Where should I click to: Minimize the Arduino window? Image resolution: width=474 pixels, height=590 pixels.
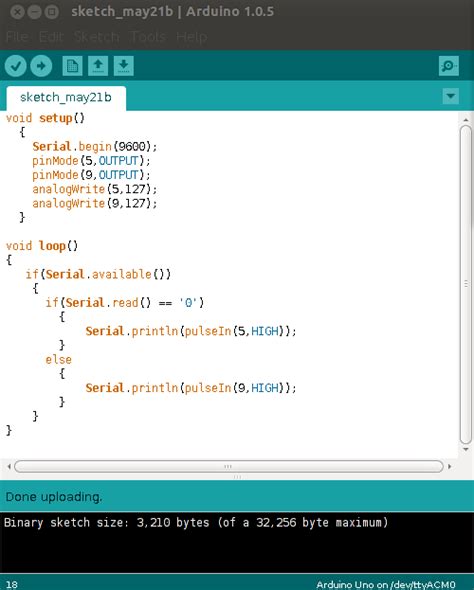point(34,12)
